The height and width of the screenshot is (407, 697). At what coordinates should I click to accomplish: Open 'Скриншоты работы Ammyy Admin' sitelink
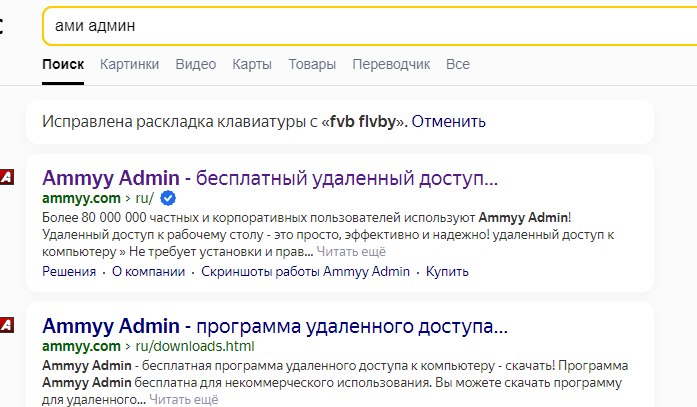[x=305, y=271]
